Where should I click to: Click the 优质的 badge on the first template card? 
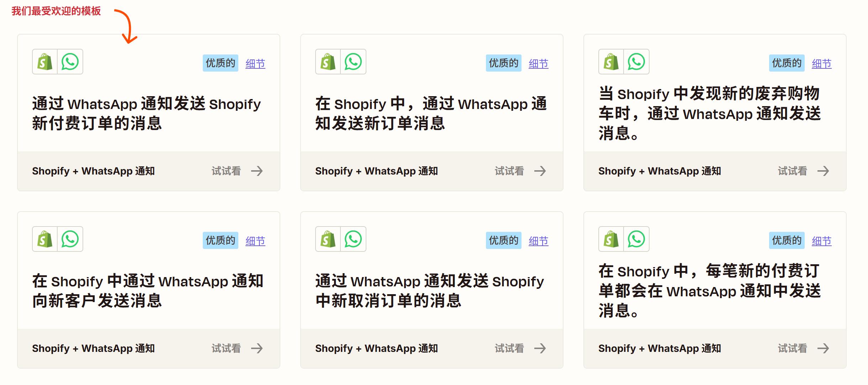tap(220, 63)
